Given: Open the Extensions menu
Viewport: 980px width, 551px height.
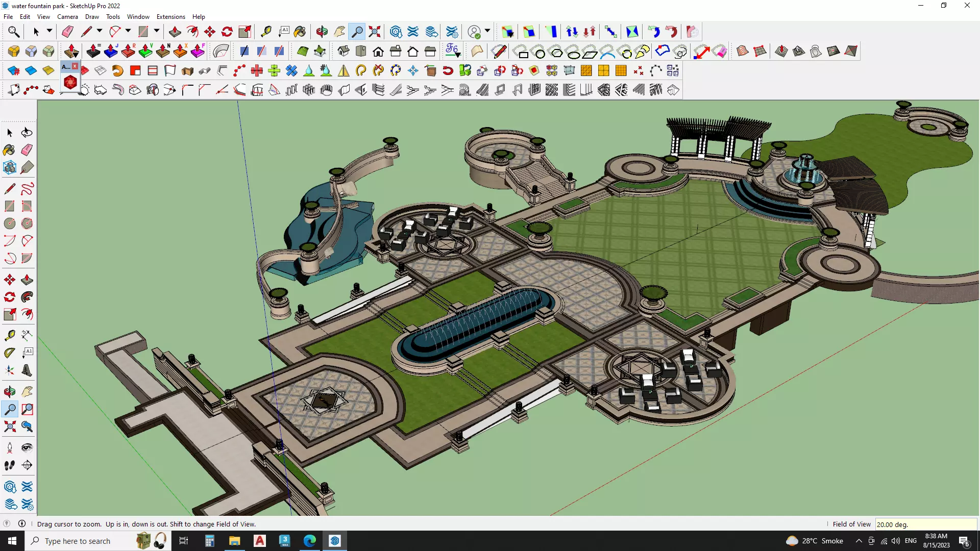Looking at the screenshot, I should tap(170, 17).
